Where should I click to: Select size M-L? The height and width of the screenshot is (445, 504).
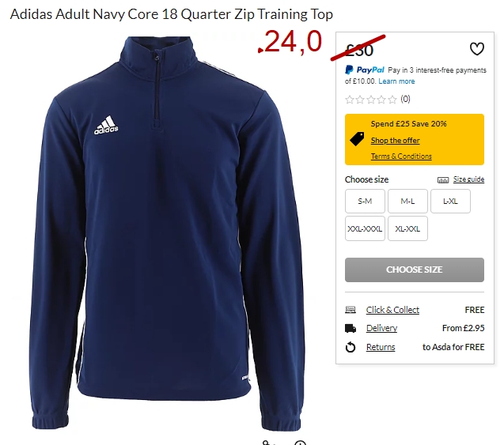(407, 202)
